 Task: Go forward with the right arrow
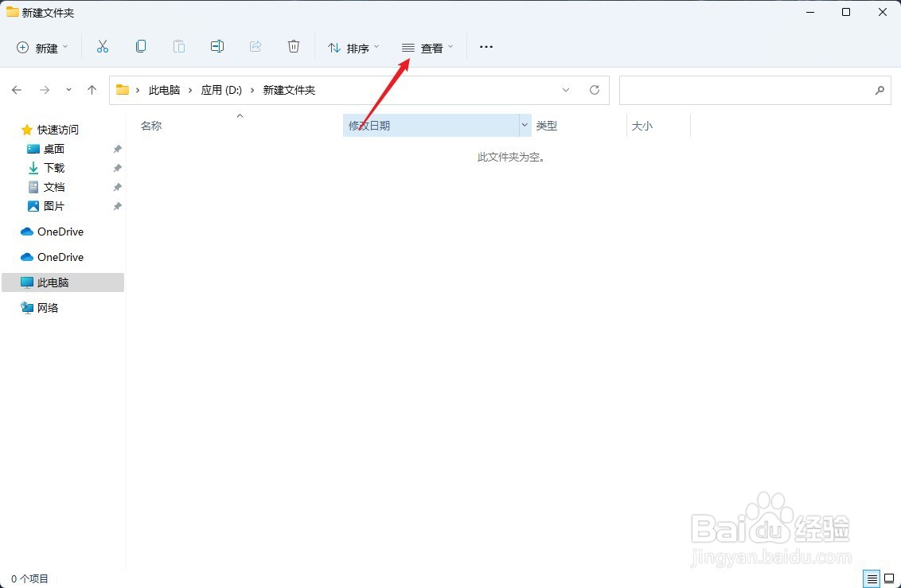[45, 90]
